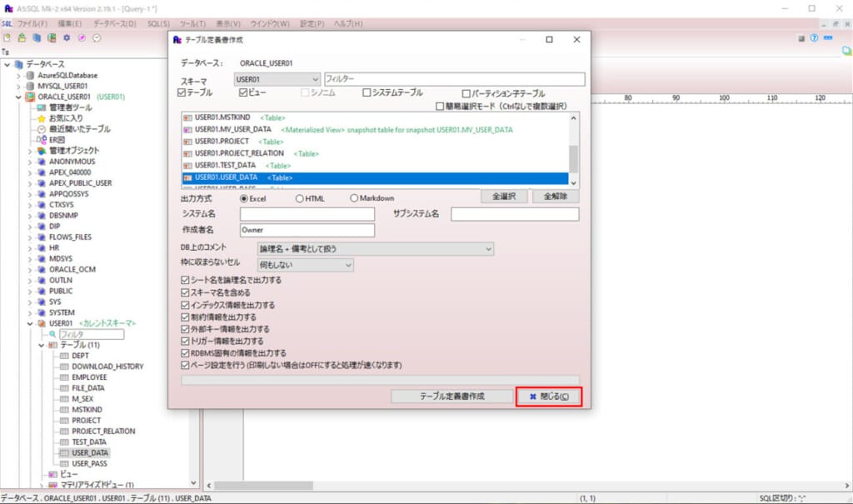
Task: Open the お気に入り star icon
Action: click(41, 117)
